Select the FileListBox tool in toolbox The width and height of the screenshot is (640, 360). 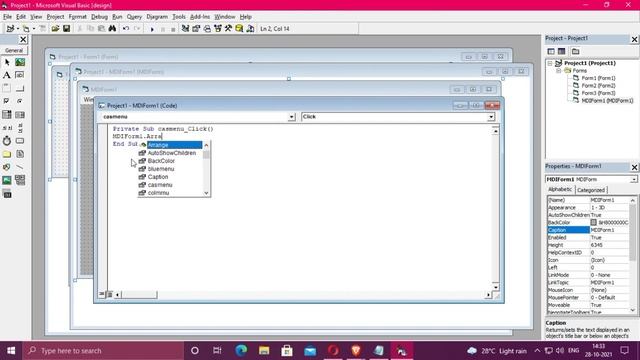(x=20, y=154)
